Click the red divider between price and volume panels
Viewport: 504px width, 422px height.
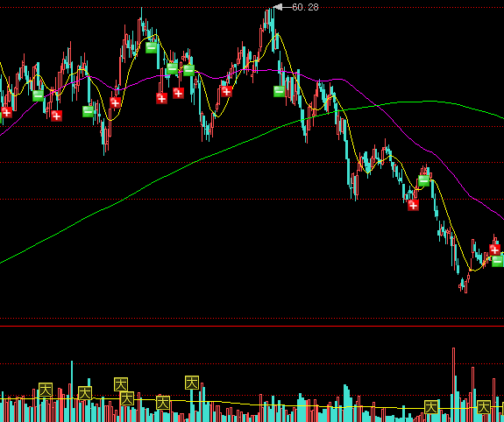(x=252, y=326)
